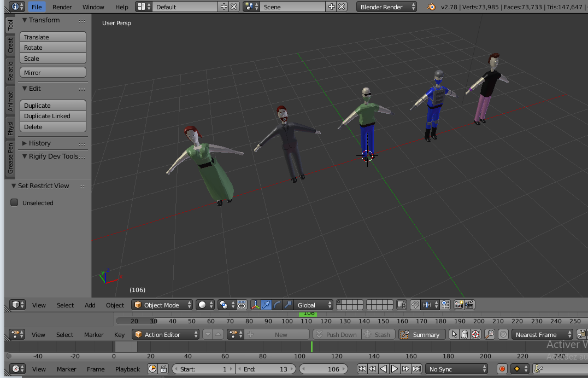Click the OpenGL render animation clapperboard icon
The height and width of the screenshot is (378, 588).
[x=468, y=305]
